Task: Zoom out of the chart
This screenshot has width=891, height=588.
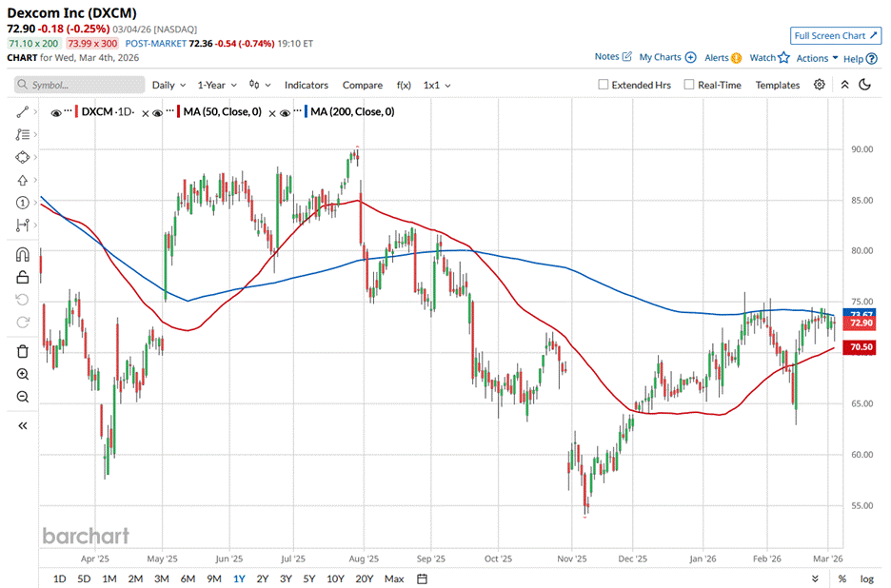Action: point(23,397)
